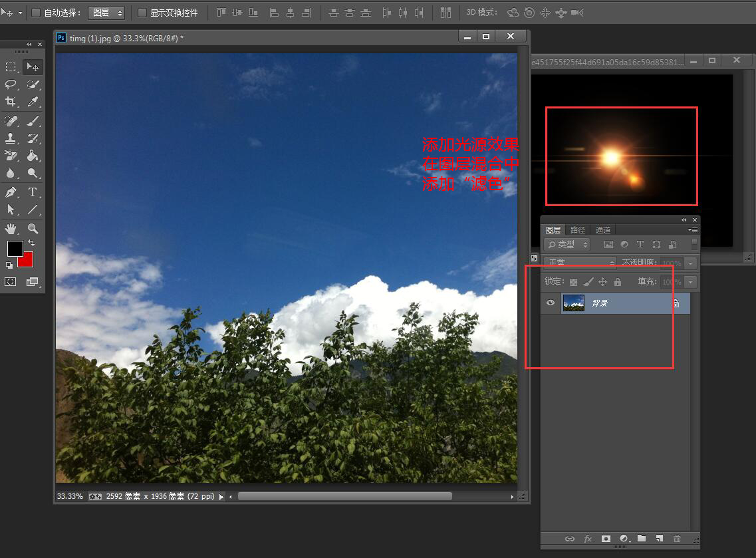Select the History Brush tool
This screenshot has width=756, height=558.
(x=33, y=139)
